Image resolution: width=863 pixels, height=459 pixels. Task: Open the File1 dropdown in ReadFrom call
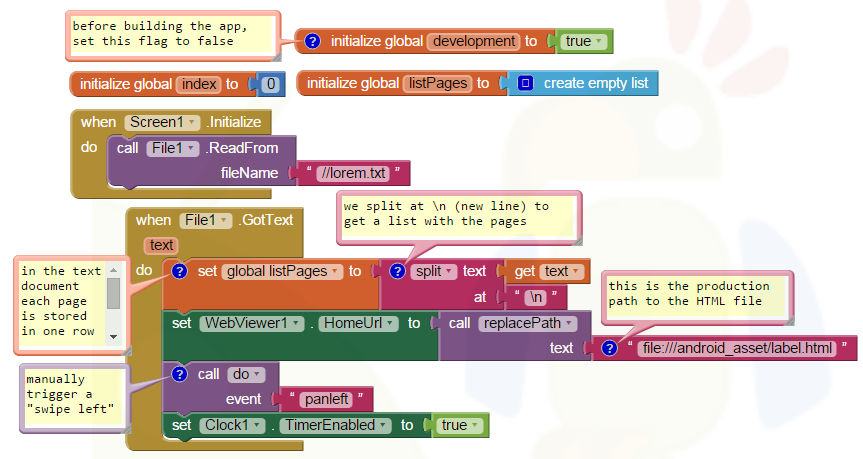190,148
